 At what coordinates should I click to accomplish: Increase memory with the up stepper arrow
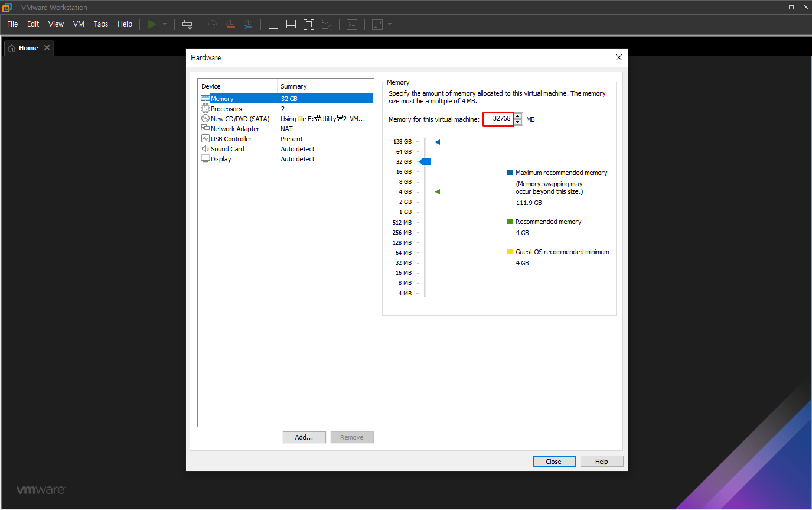pos(518,116)
